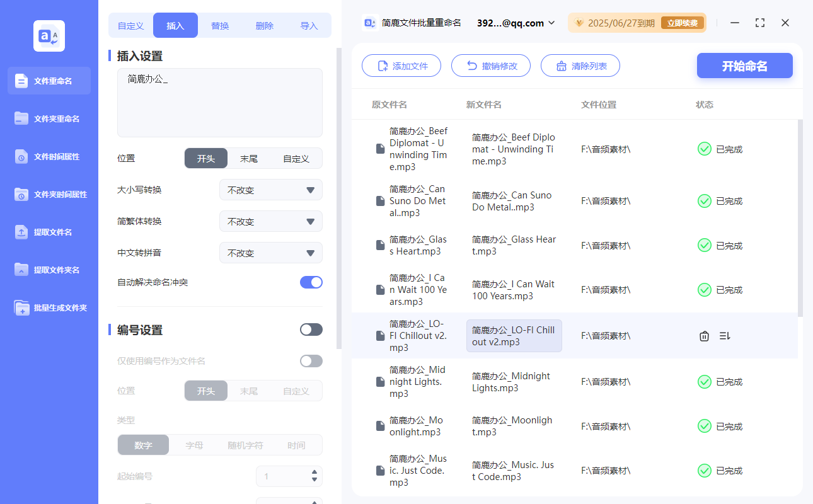Click the 开始命名 button
Image resolution: width=813 pixels, height=504 pixels.
click(744, 66)
